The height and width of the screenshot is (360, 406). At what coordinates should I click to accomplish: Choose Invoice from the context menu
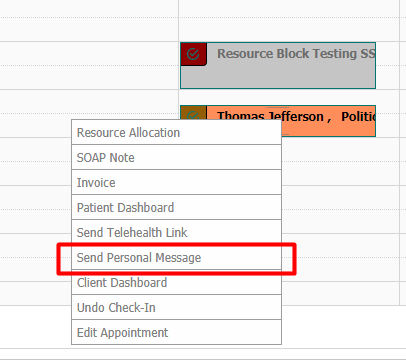pos(176,182)
